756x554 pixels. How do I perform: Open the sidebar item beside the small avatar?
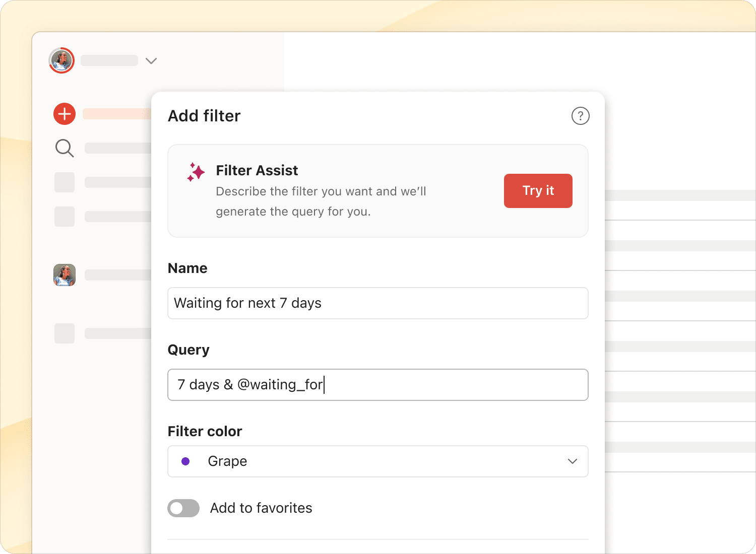click(x=118, y=275)
